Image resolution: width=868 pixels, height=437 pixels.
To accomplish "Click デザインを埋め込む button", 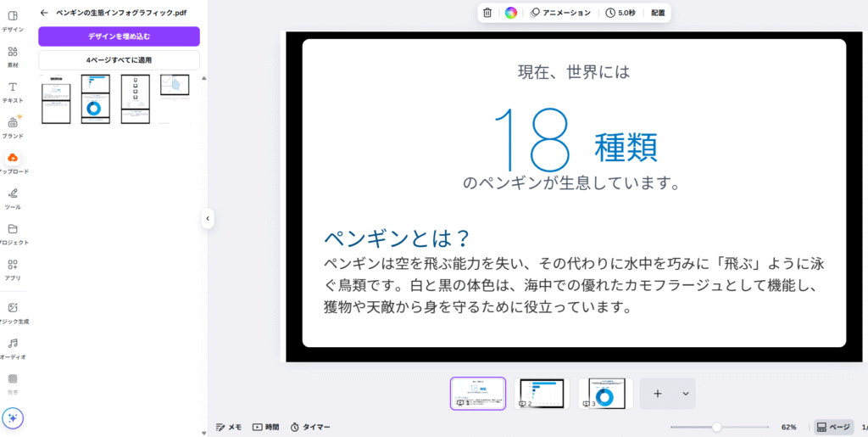I will click(119, 36).
